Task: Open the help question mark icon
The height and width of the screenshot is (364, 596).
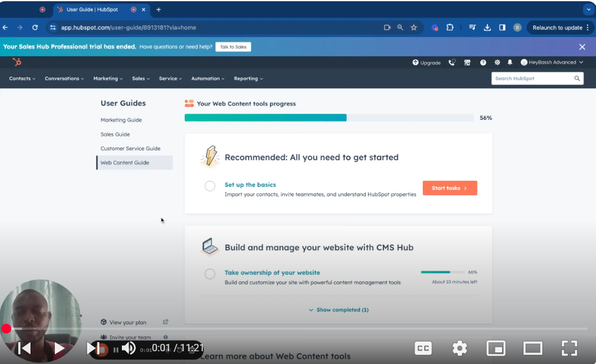Action: click(x=483, y=62)
